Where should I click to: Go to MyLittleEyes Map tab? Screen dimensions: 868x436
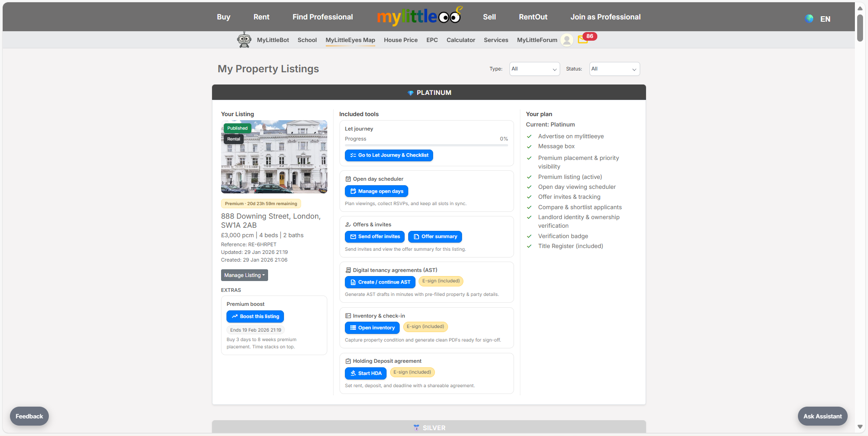(350, 40)
